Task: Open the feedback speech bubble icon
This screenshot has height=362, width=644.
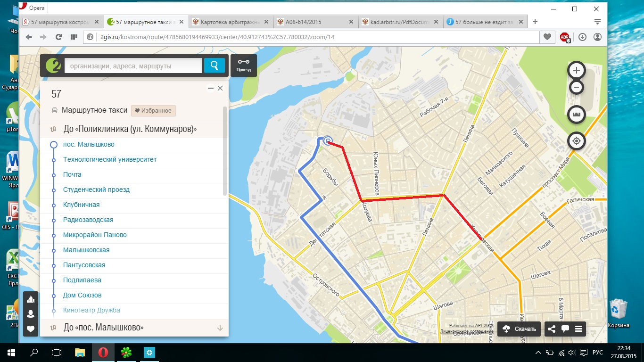Action: (x=565, y=329)
